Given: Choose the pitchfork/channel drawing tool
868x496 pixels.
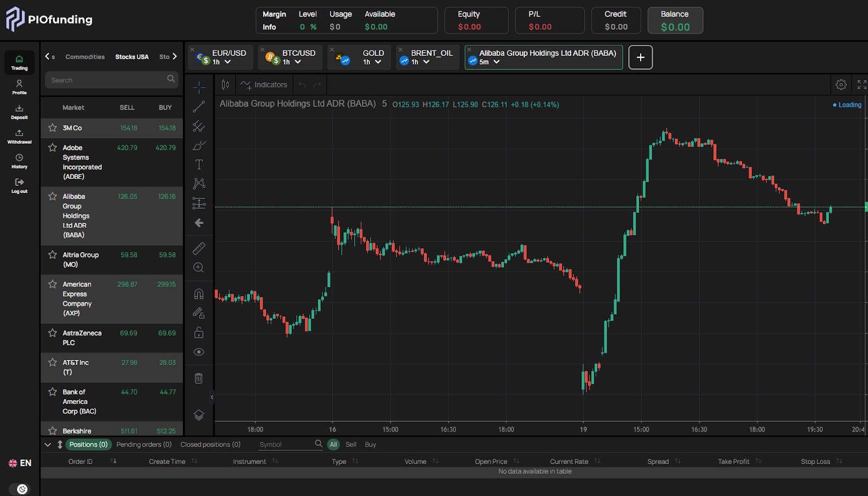Looking at the screenshot, I should (199, 126).
